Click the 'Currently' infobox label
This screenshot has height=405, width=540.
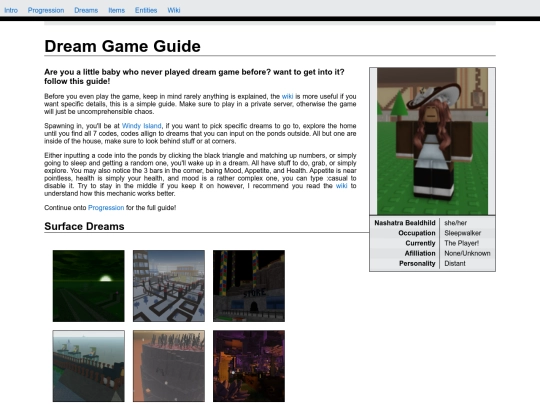420,243
